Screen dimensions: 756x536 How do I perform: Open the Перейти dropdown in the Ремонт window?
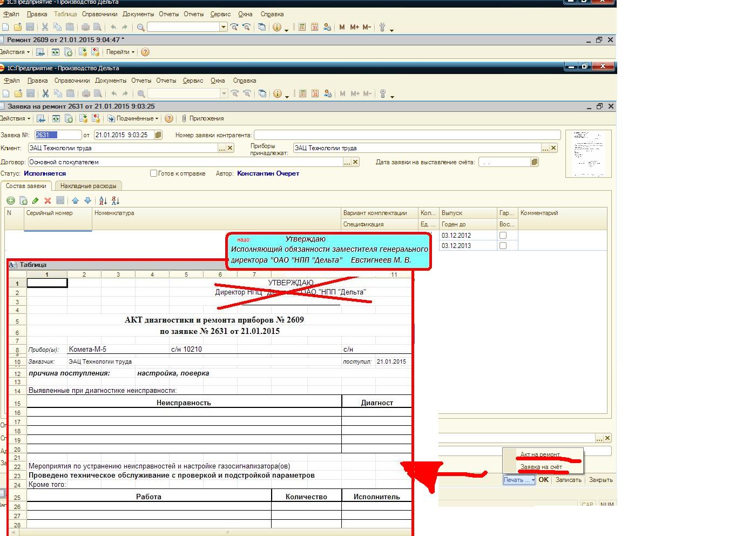click(120, 52)
